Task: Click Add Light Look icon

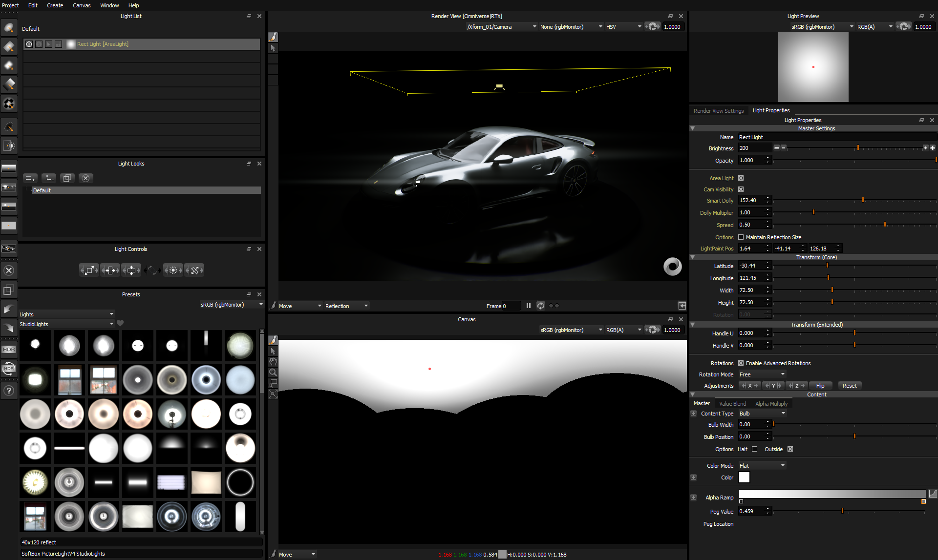Action: (30, 178)
